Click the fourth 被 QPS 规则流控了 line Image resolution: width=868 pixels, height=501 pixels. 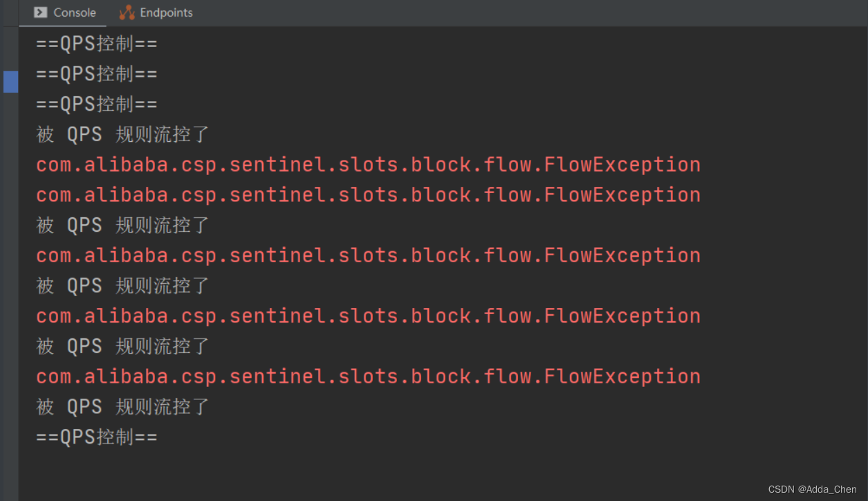point(122,346)
